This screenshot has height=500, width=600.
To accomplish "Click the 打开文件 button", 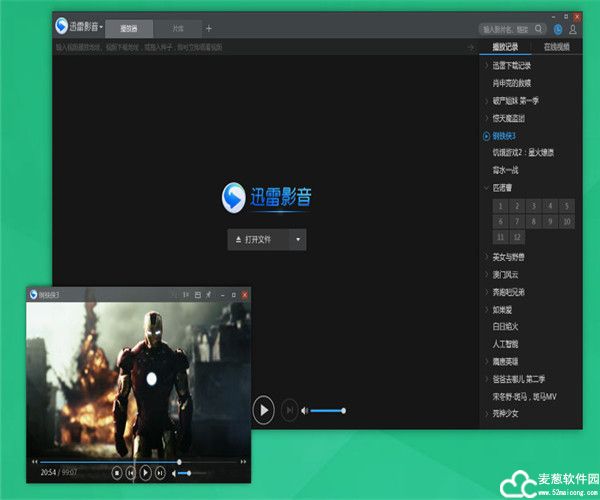I will point(257,240).
